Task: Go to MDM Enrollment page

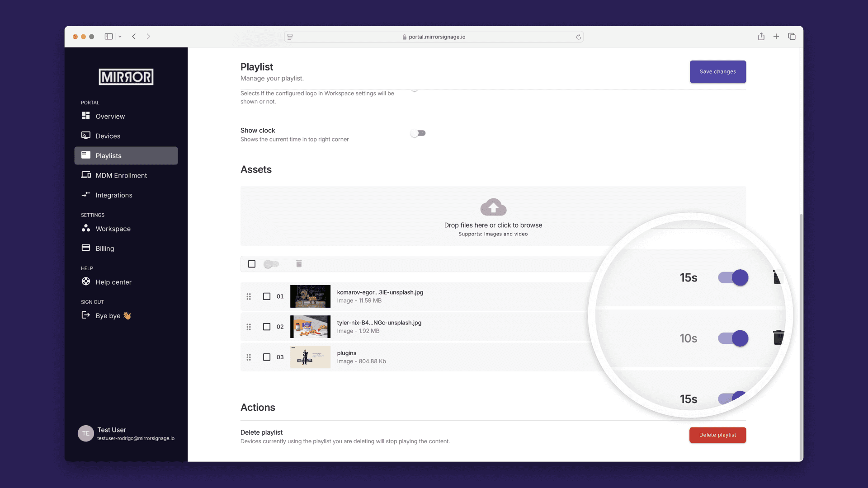Action: pos(121,175)
